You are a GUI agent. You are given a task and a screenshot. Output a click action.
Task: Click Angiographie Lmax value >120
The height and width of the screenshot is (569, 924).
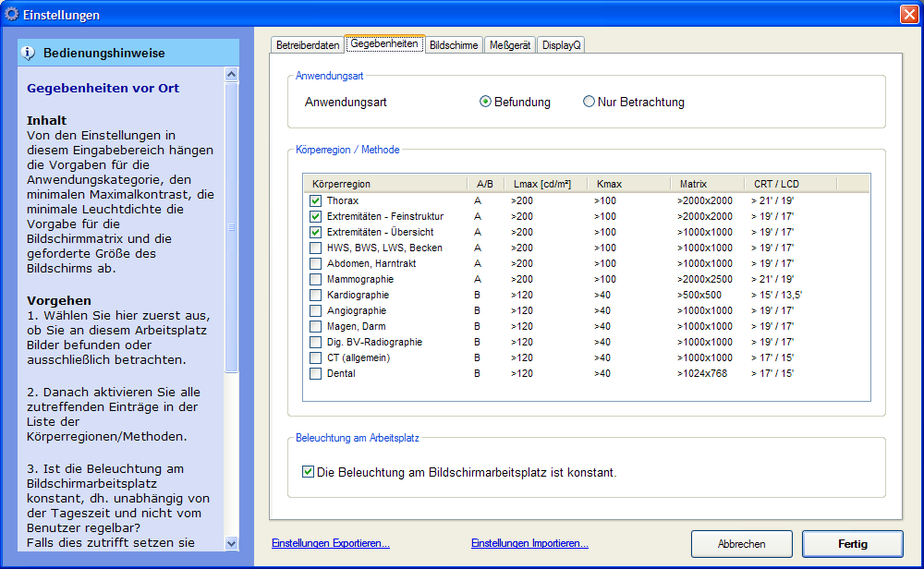[521, 311]
